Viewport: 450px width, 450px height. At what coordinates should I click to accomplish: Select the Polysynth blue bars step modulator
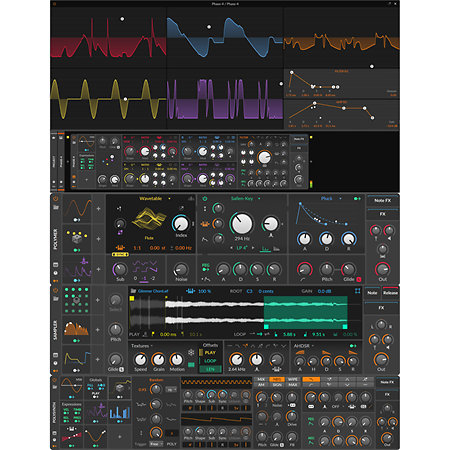click(x=119, y=413)
